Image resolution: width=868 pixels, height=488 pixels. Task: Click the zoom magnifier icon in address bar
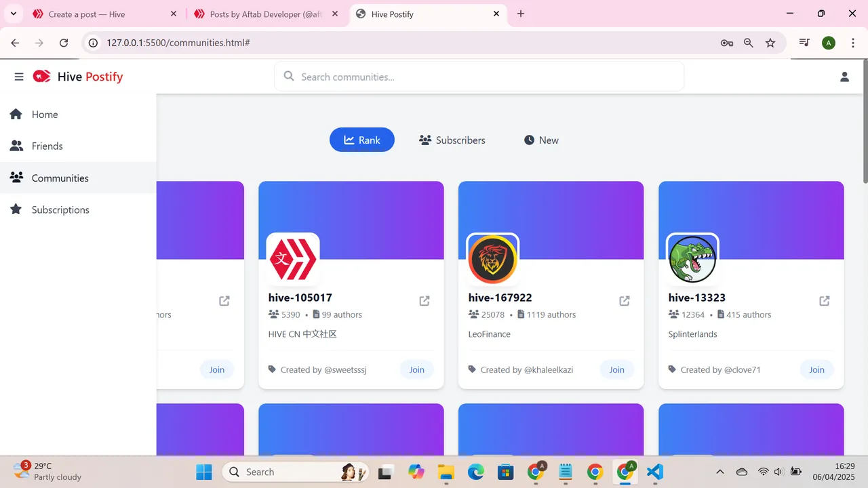click(749, 43)
